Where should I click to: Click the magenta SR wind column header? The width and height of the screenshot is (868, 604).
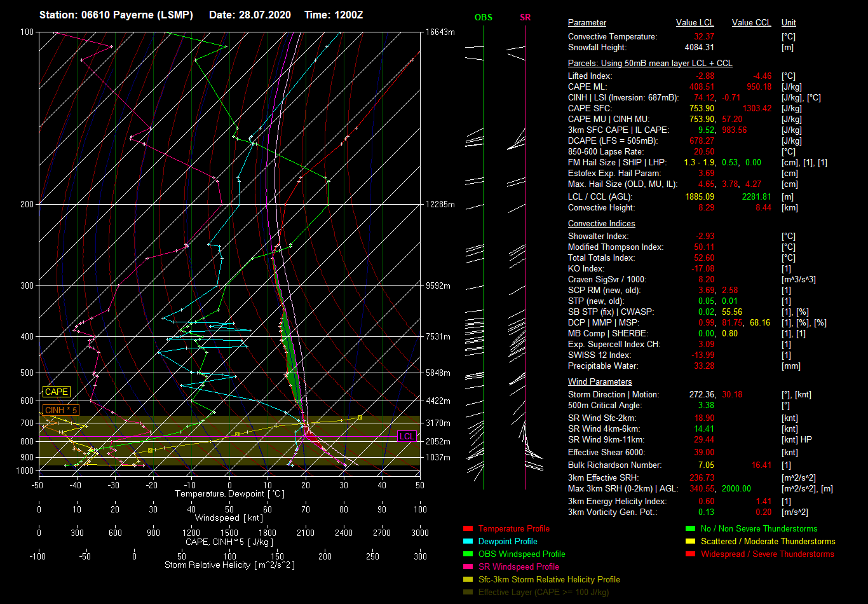[525, 17]
